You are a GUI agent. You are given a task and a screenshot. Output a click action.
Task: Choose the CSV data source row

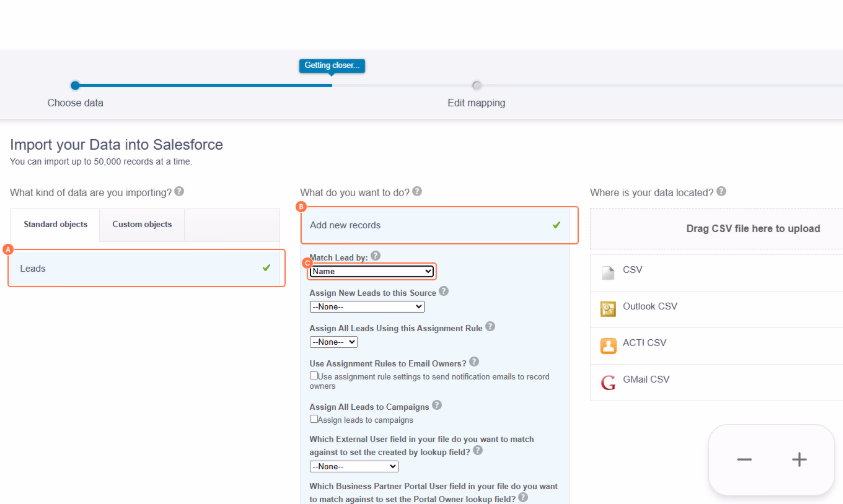point(717,273)
